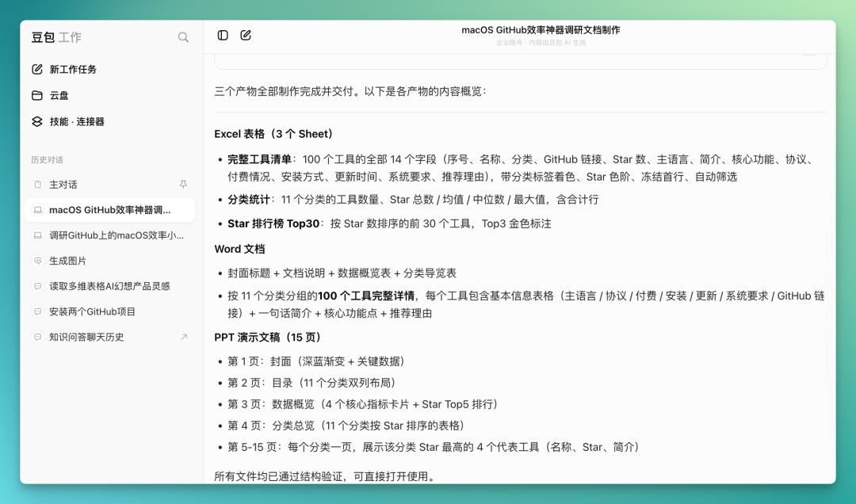Click the 企业账号 · 内容由豆包 AI 生成 subtitle

(x=541, y=43)
